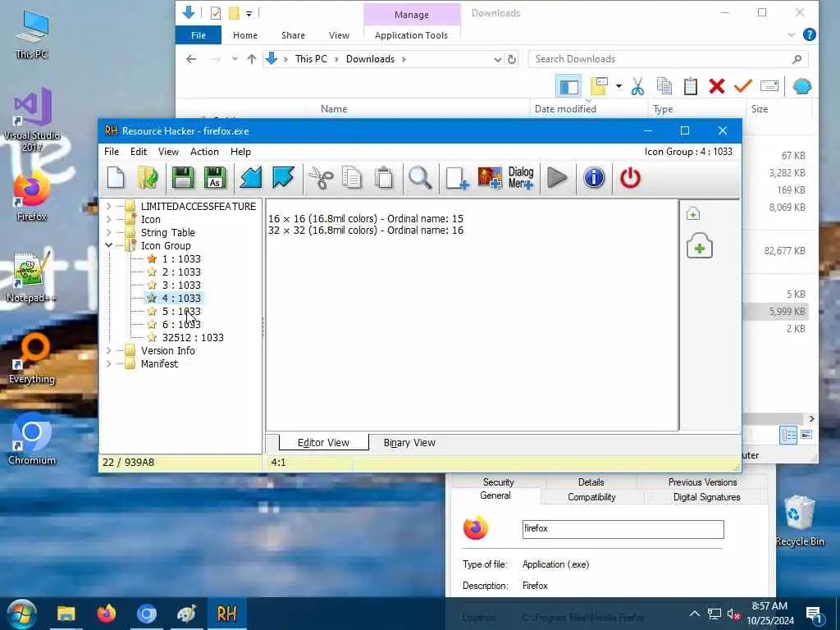Screen dimensions: 840x630
Task: Click the Copy icon in Resource Hacker toolbar
Action: tap(352, 178)
